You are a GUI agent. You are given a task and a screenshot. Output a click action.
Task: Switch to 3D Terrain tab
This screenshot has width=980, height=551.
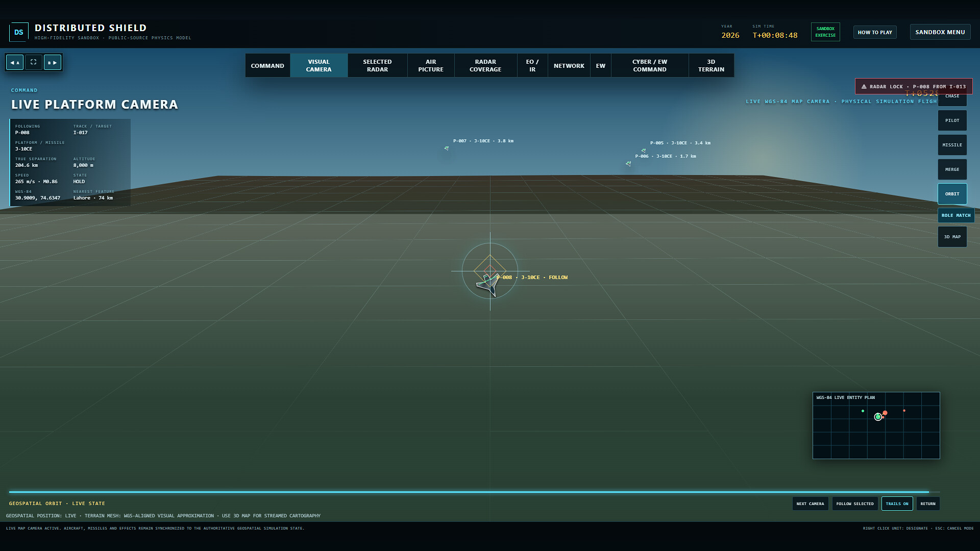[x=711, y=65]
